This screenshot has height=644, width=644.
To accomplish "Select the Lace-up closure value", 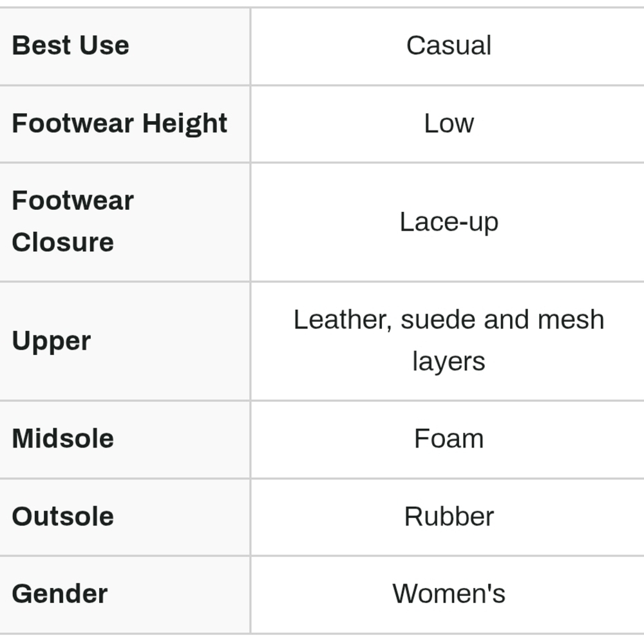I will 448,222.
